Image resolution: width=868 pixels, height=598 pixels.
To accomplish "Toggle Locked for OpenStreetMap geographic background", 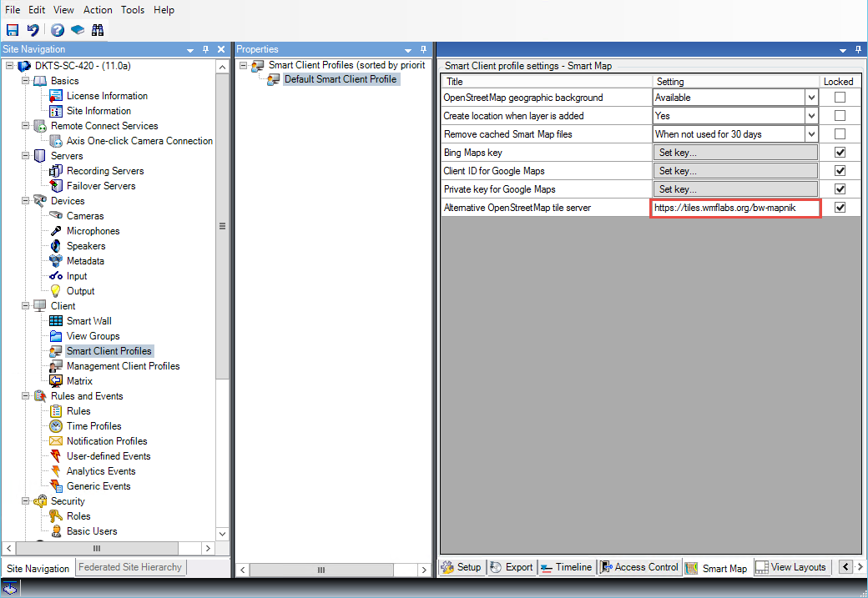I will (840, 98).
